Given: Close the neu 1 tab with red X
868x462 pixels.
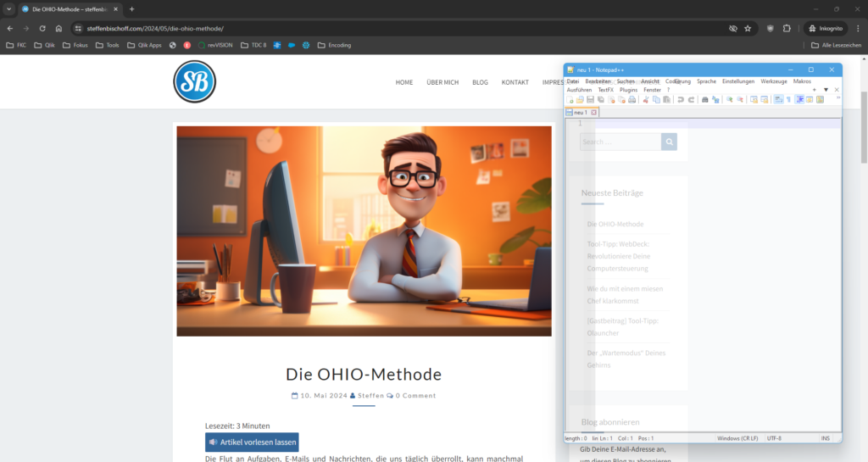Looking at the screenshot, I should tap(594, 112).
